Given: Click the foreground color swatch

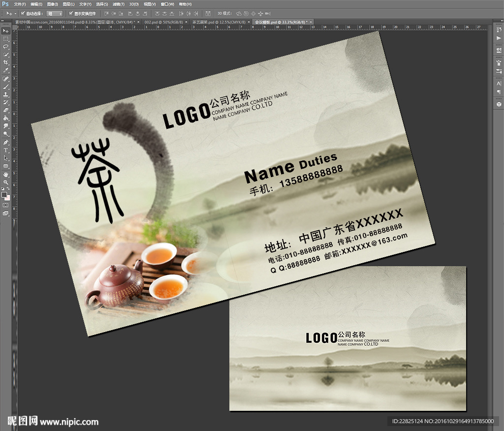Looking at the screenshot, I should pos(4,194).
